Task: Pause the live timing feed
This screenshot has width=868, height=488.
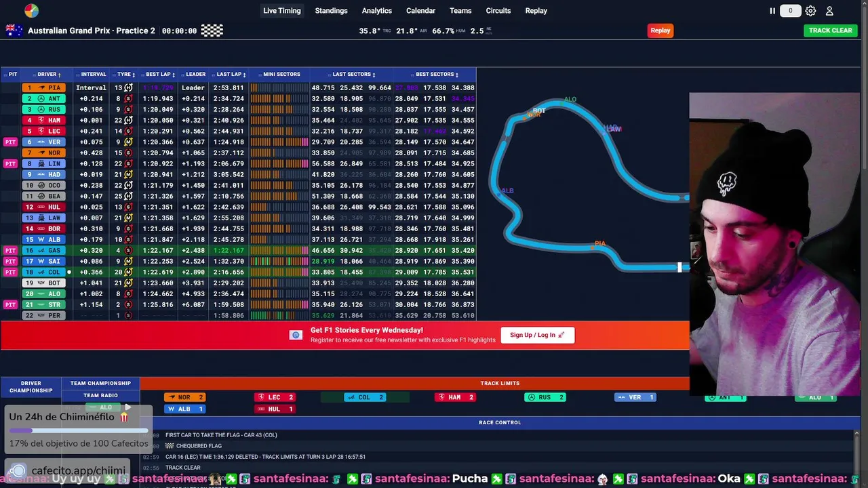Action: [772, 11]
